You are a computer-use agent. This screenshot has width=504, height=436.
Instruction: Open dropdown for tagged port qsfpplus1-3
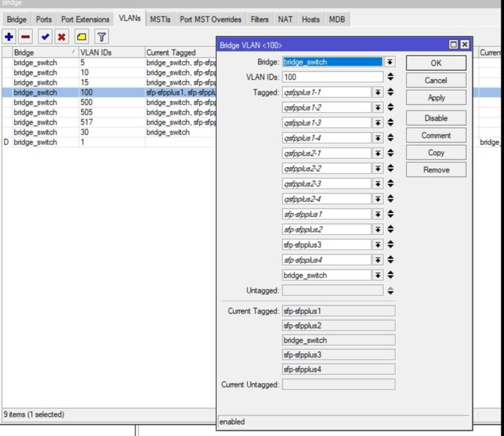point(378,123)
